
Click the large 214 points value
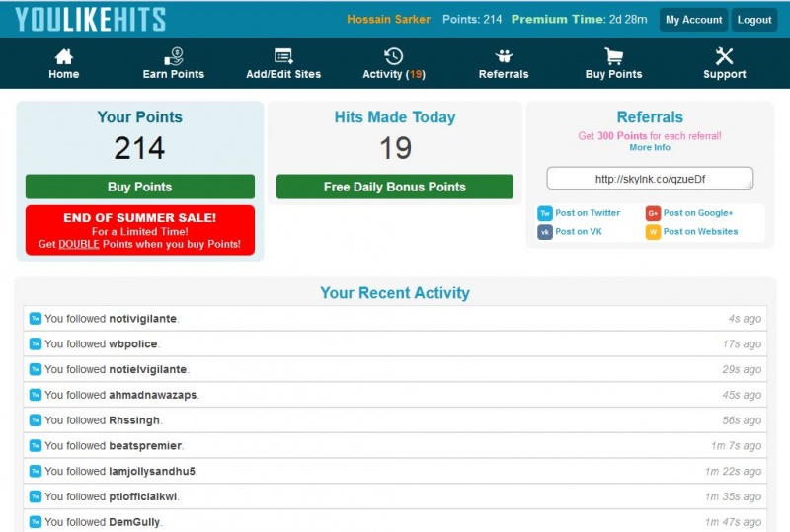(x=139, y=148)
